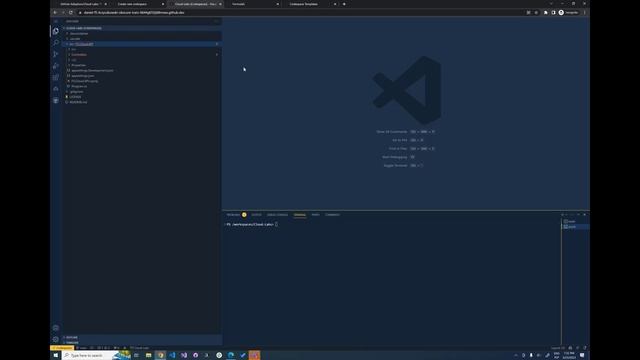Open the Explorer view in activity bar

(x=56, y=31)
